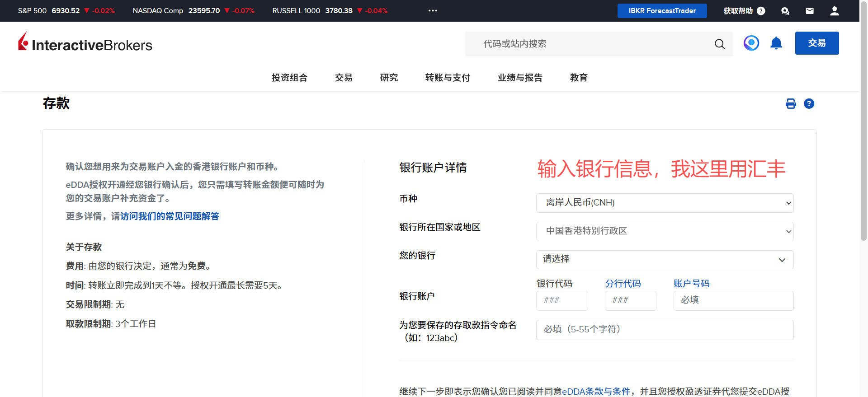This screenshot has height=397, width=868.
Task: Open the 转账与支付 menu
Action: 448,78
